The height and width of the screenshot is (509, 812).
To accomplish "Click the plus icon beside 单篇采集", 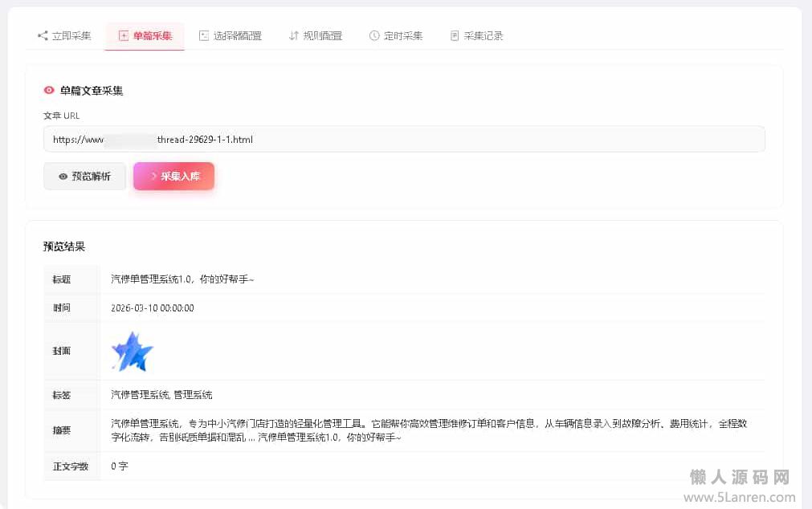I will tap(123, 36).
